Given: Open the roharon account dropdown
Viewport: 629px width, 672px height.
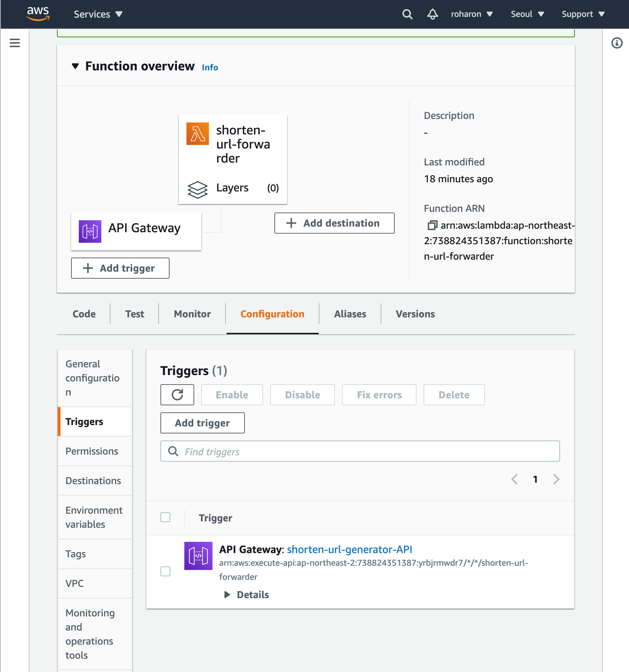Looking at the screenshot, I should (472, 14).
